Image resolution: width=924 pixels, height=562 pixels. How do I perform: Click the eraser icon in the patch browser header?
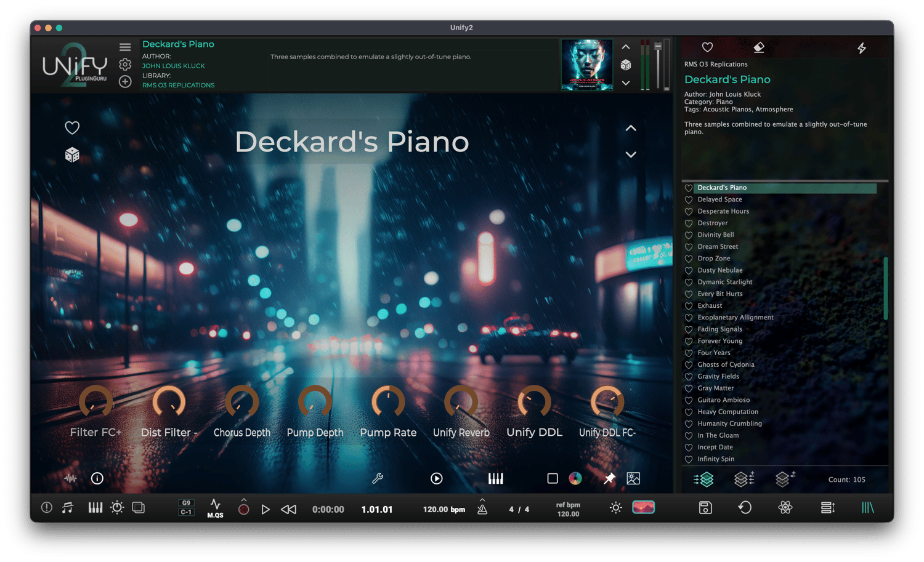click(x=759, y=47)
